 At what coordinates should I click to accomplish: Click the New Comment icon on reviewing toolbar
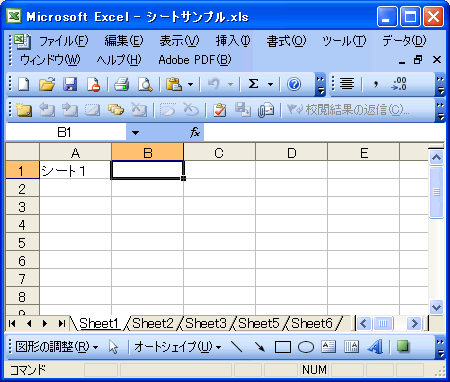[24, 110]
